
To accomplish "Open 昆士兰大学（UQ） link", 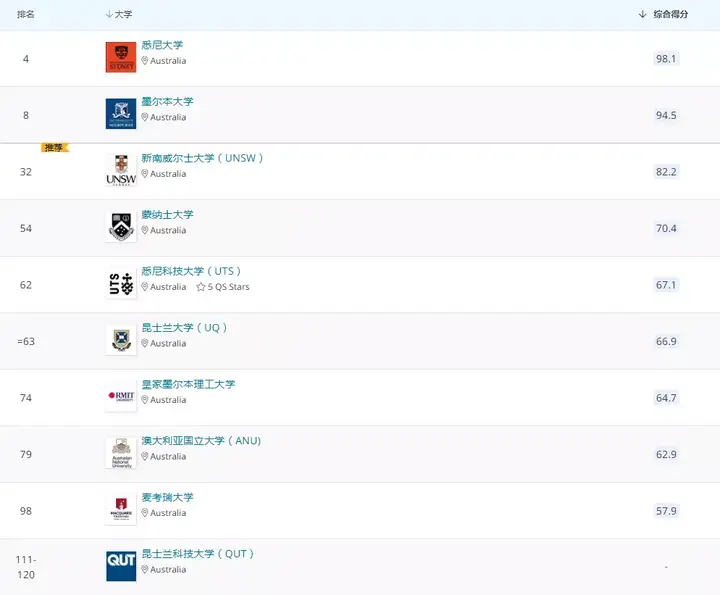I will [185, 327].
